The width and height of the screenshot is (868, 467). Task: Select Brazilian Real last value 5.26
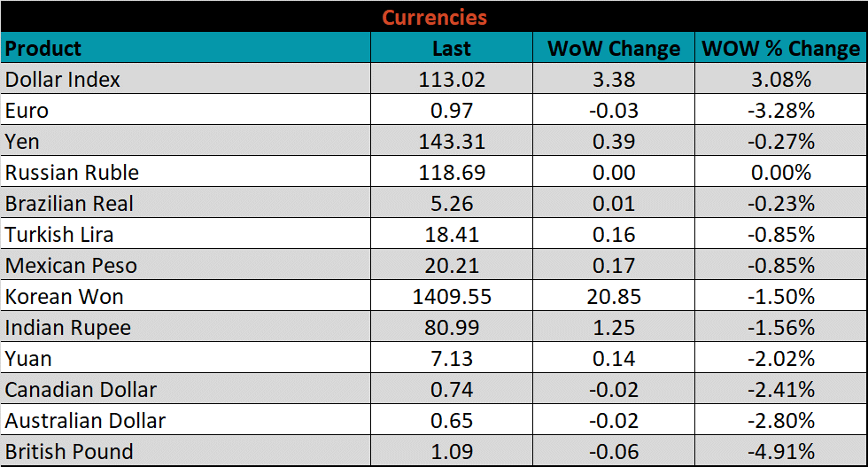pos(452,204)
